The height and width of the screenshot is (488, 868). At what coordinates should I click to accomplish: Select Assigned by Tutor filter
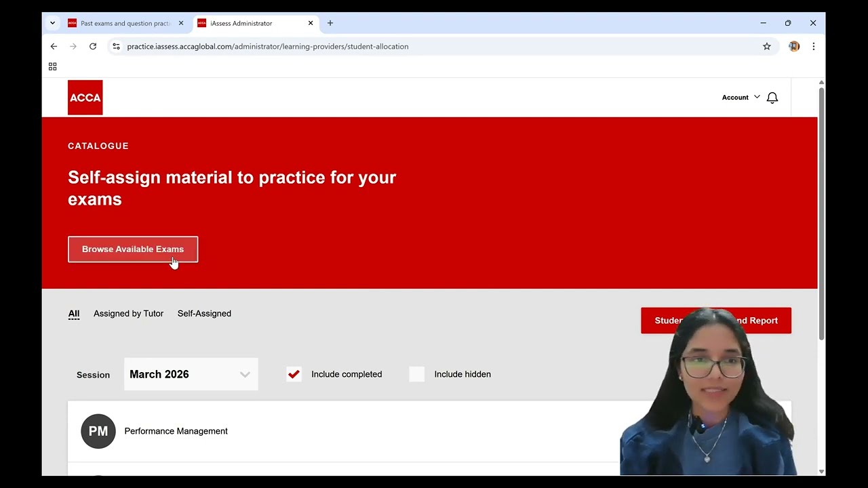(128, 313)
